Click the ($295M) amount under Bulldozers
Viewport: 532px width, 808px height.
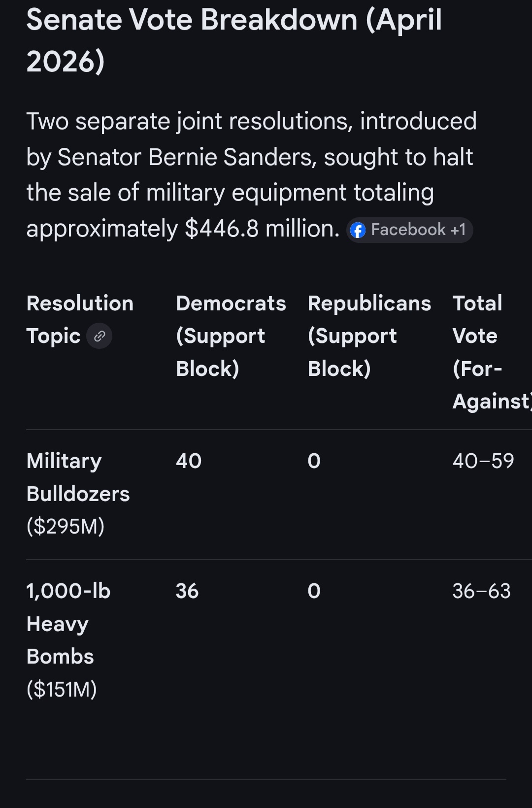pyautogui.click(x=66, y=527)
